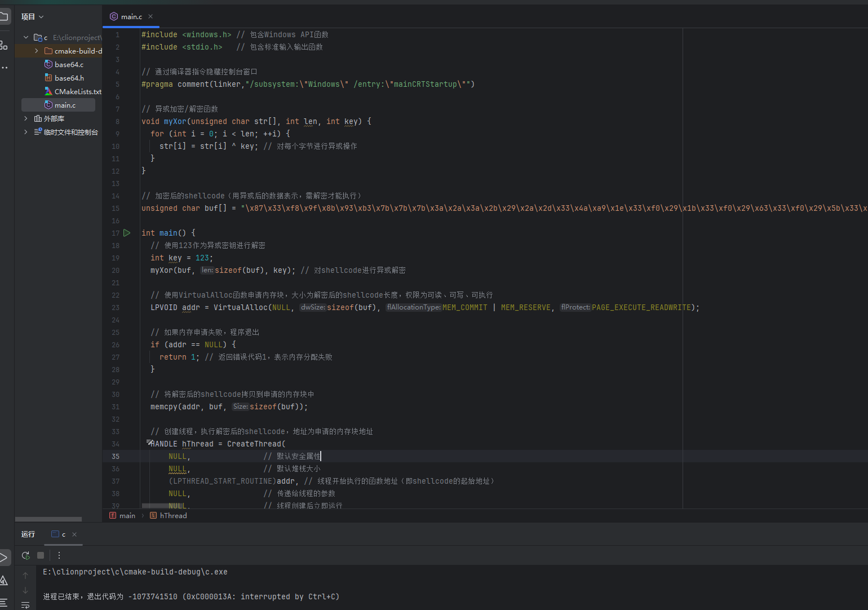The height and width of the screenshot is (610, 868).
Task: Close the 'c' run tab
Action: coord(74,534)
